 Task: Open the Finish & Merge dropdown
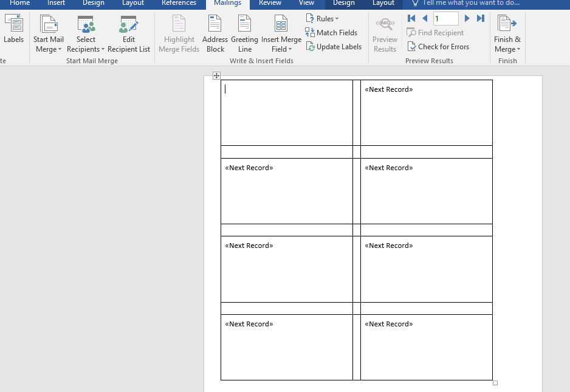(x=507, y=34)
